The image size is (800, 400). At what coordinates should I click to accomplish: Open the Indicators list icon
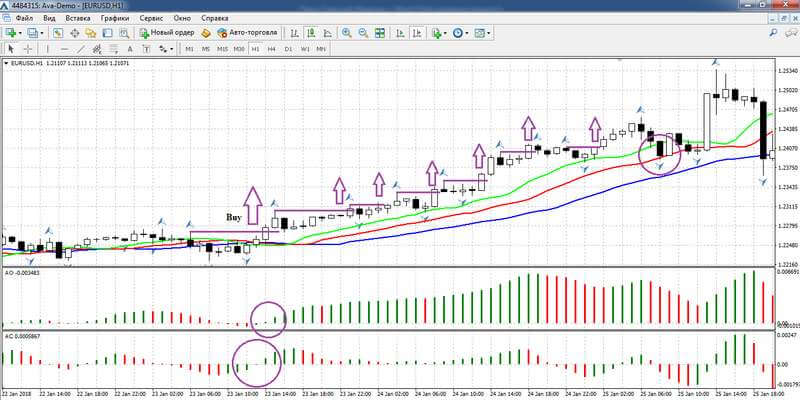[436, 33]
